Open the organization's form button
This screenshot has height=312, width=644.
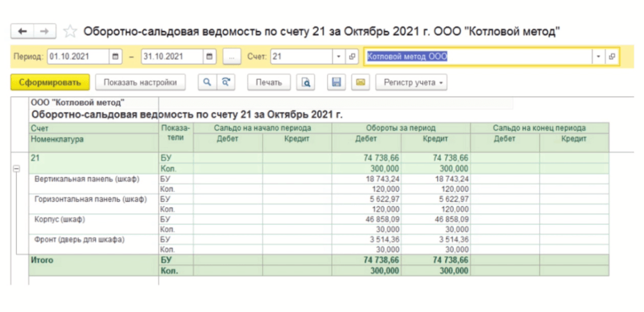pyautogui.click(x=611, y=57)
